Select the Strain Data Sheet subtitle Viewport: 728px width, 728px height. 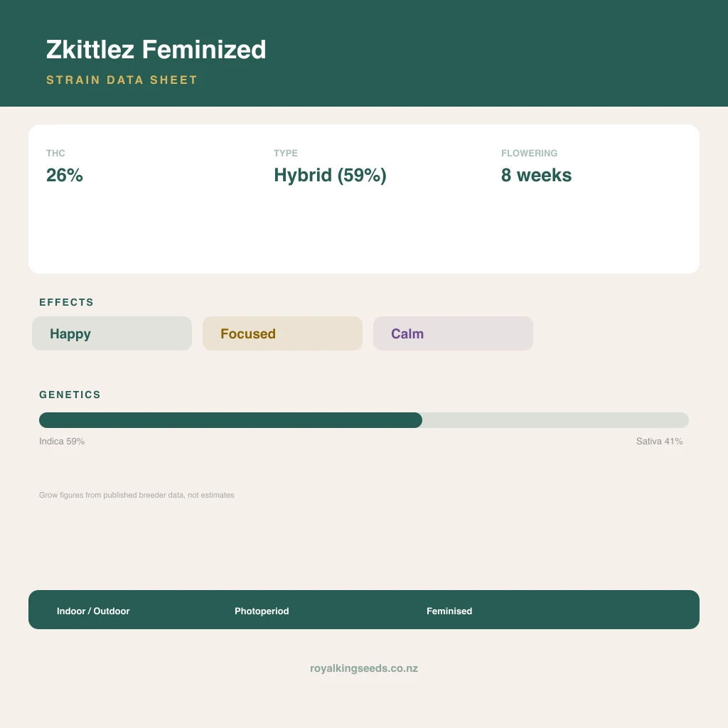[x=122, y=80]
